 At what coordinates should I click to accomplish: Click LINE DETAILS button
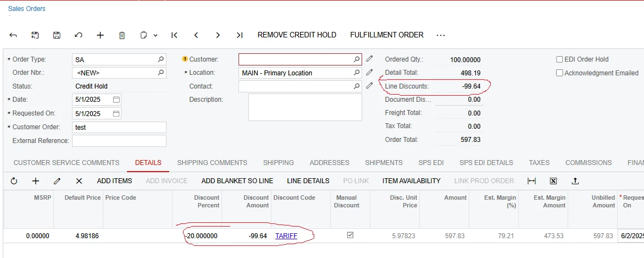pos(308,180)
